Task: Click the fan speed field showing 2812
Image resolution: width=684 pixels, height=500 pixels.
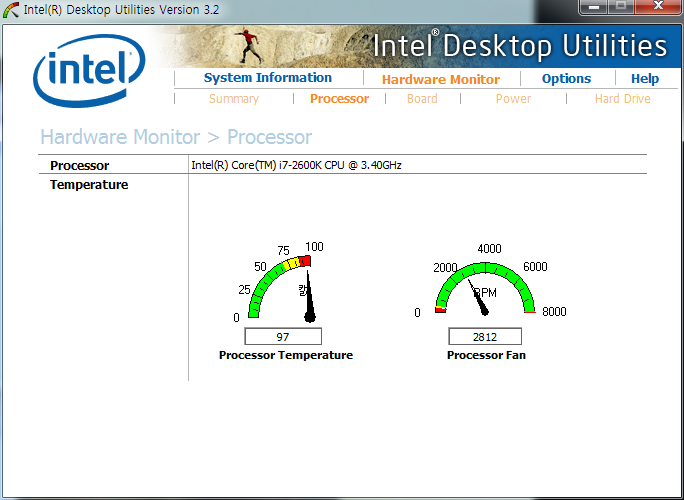Action: tap(485, 336)
